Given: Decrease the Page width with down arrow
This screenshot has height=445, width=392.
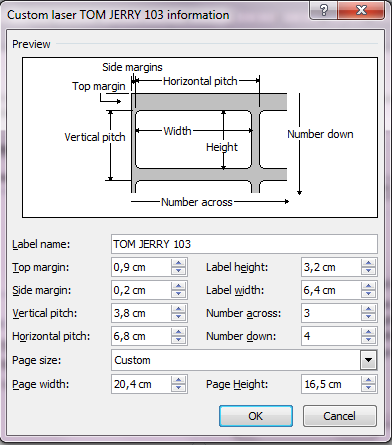Looking at the screenshot, I should point(178,388).
